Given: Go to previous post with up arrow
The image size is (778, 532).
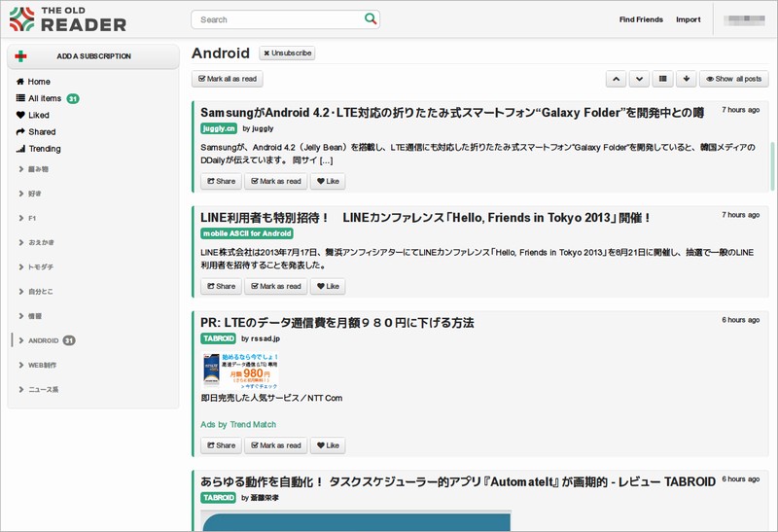Looking at the screenshot, I should pos(616,79).
